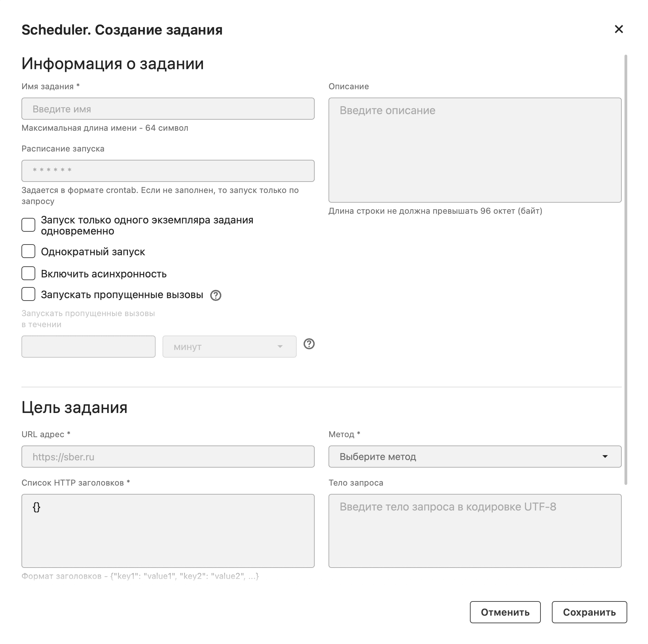
Task: Enable single instance launch checkbox
Action: click(28, 225)
